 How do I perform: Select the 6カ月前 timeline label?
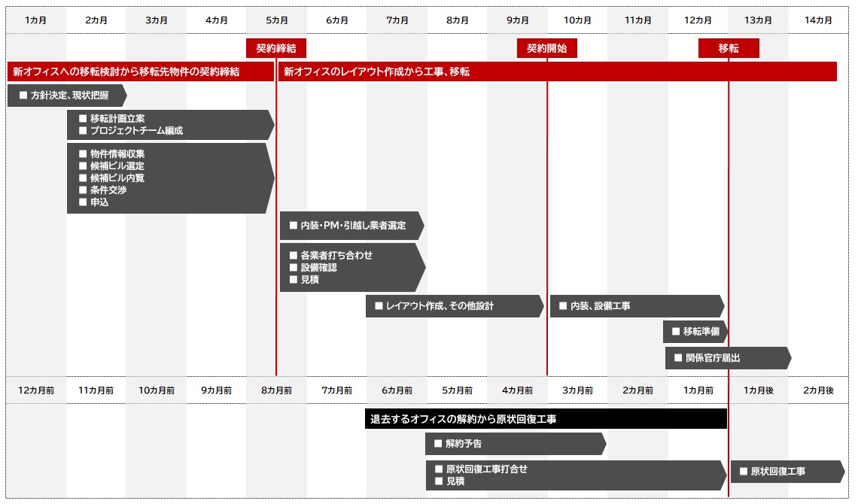[x=397, y=390]
